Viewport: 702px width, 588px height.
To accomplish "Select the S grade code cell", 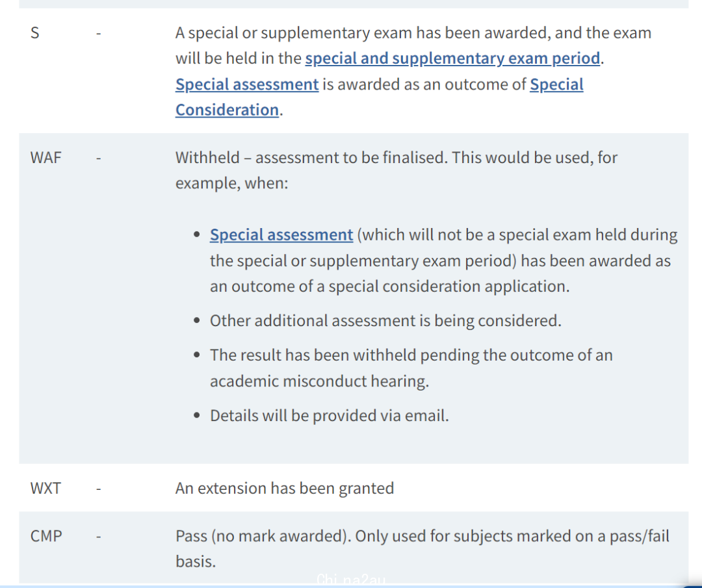I will coord(35,33).
